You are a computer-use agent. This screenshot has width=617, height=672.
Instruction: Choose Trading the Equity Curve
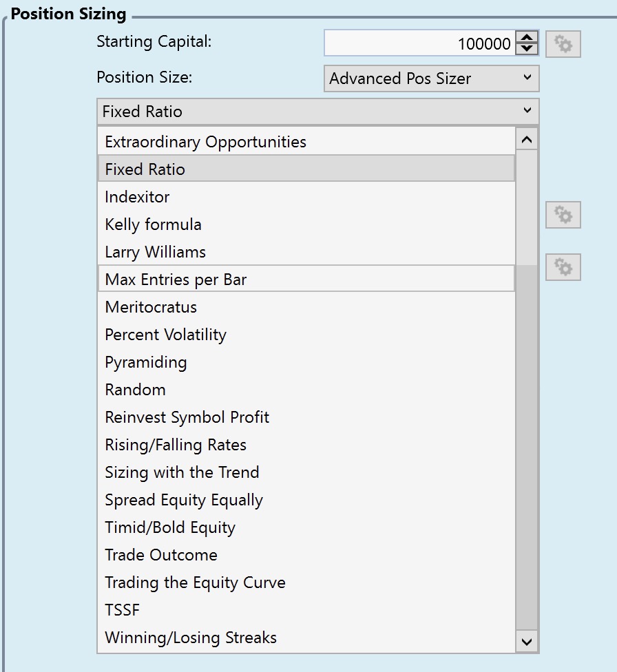(195, 582)
